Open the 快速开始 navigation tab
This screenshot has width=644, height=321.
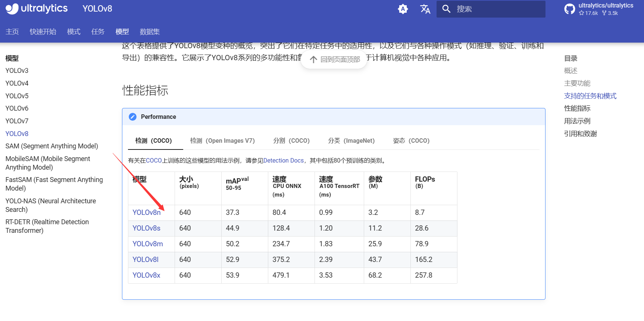[43, 32]
